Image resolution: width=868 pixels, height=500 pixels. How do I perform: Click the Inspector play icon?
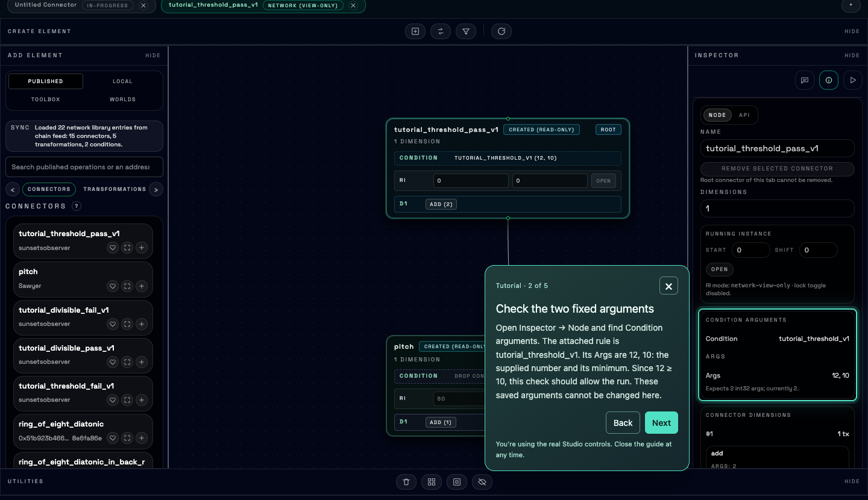(853, 80)
